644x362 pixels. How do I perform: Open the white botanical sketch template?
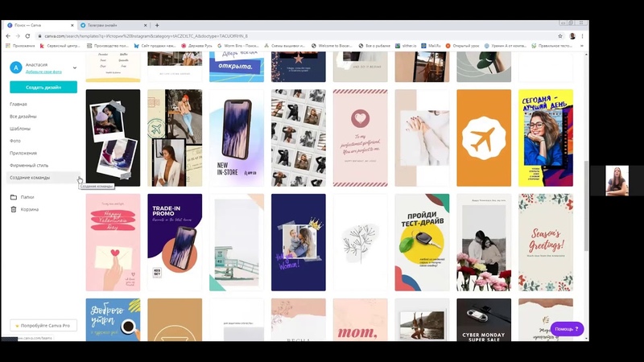click(360, 243)
